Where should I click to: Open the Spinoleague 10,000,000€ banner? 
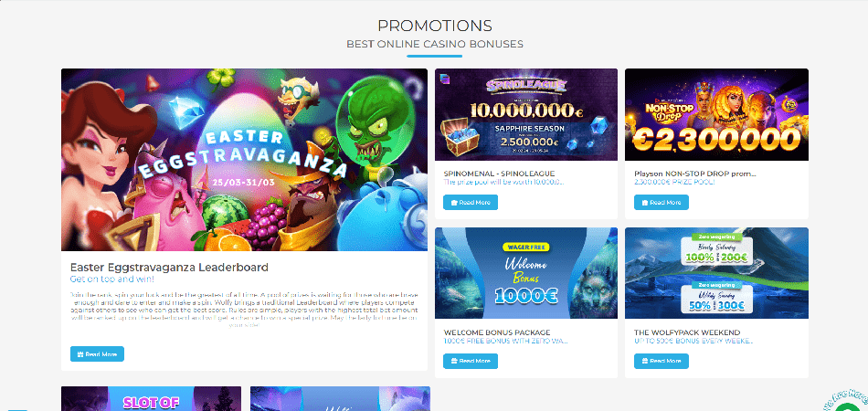(x=526, y=114)
